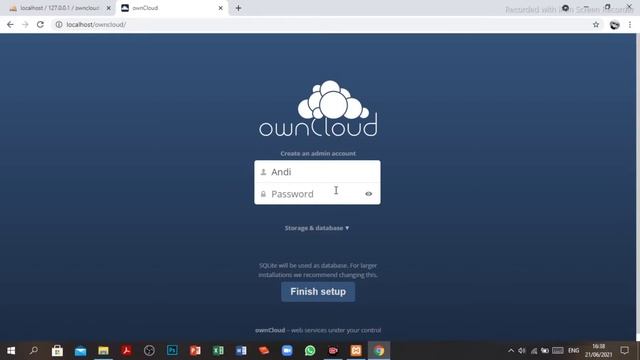Open network settings from system tray

pyautogui.click(x=534, y=351)
